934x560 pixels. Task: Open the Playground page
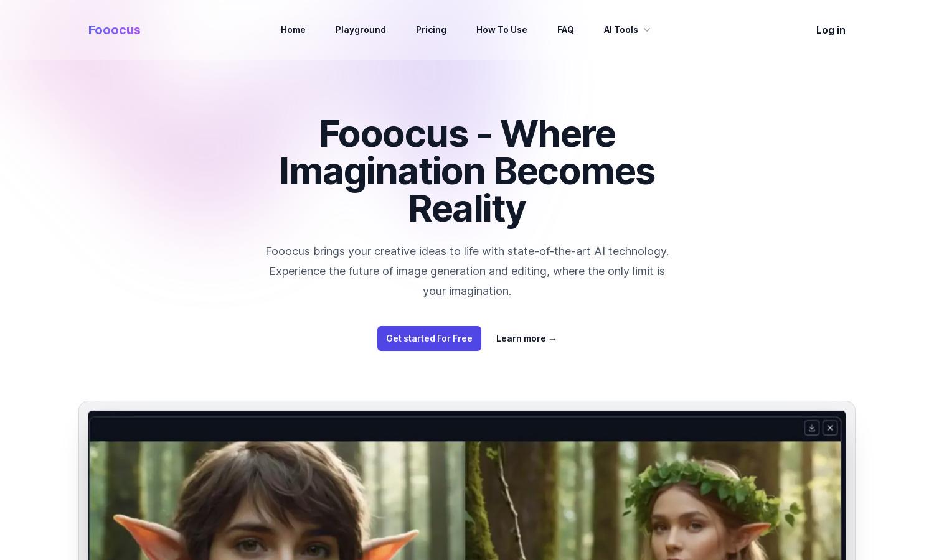tap(361, 30)
